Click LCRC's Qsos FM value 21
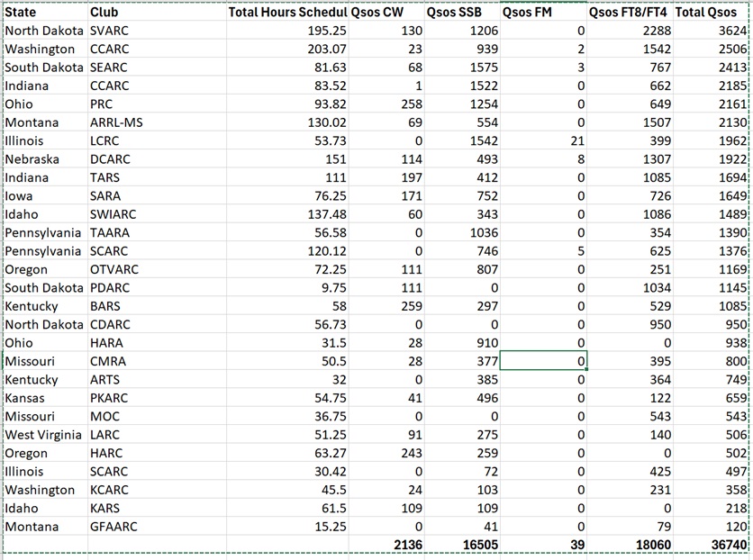 (x=543, y=141)
